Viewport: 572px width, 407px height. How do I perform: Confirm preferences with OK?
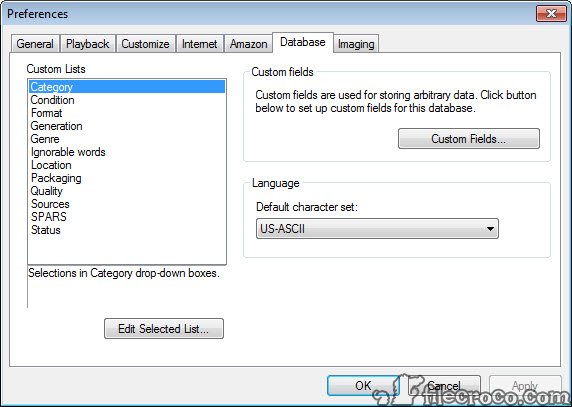(363, 385)
